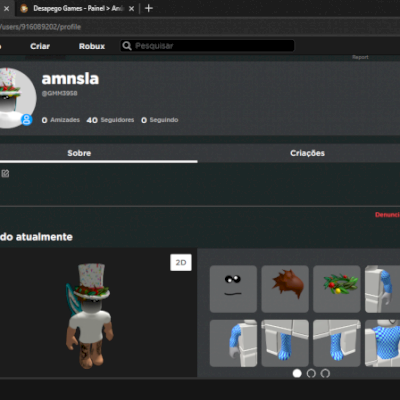Click the Pesquisar search field
The height and width of the screenshot is (400, 400).
click(x=207, y=46)
